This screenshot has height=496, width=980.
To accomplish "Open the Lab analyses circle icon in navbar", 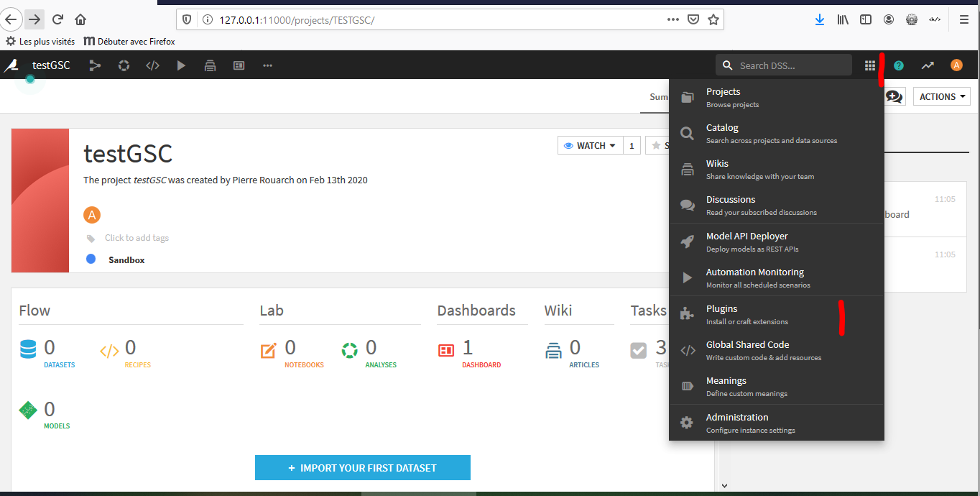I will click(x=124, y=65).
